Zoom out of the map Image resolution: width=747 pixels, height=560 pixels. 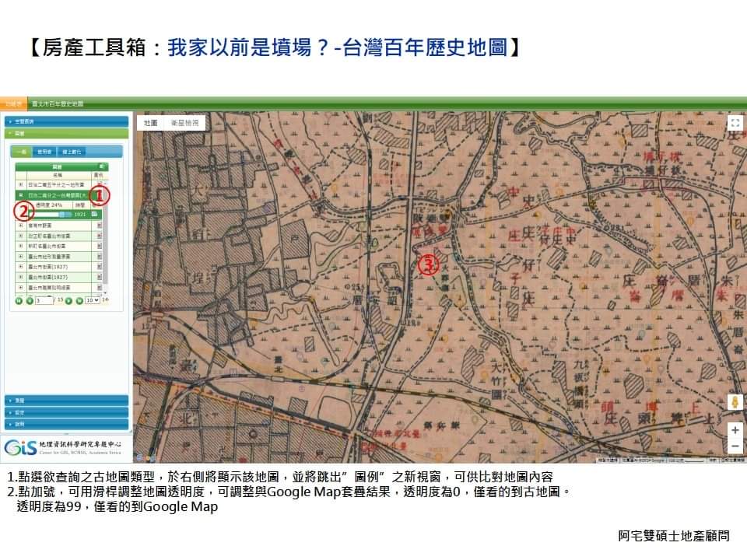[x=735, y=446]
